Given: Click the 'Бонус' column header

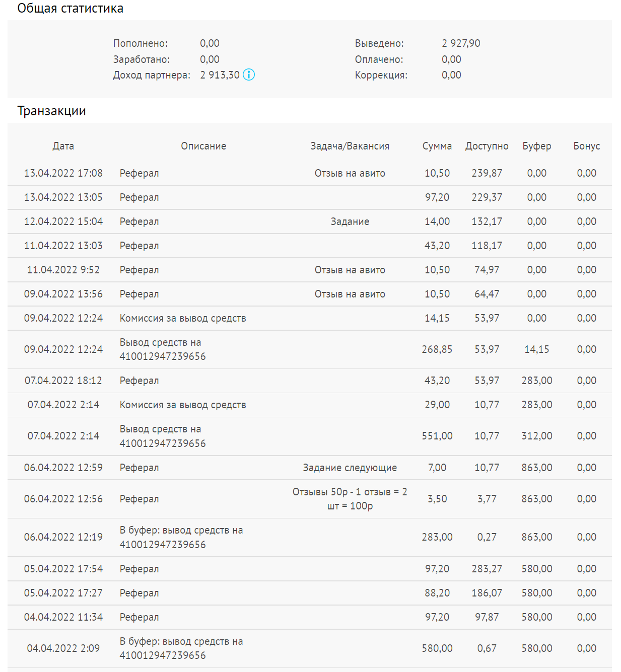Looking at the screenshot, I should tap(586, 146).
